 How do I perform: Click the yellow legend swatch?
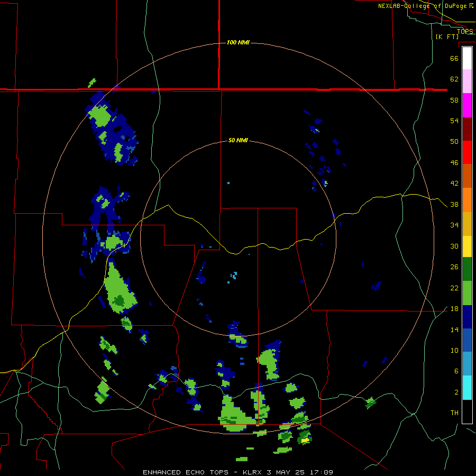click(x=467, y=246)
